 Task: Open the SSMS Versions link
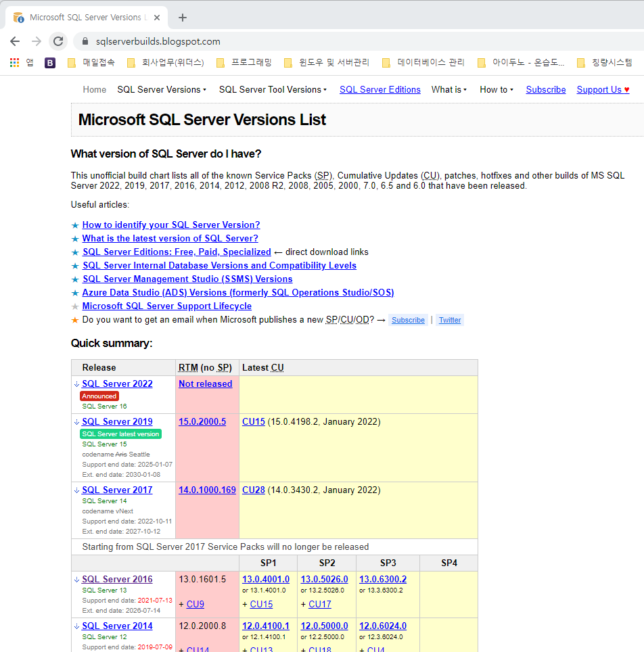[x=187, y=279]
